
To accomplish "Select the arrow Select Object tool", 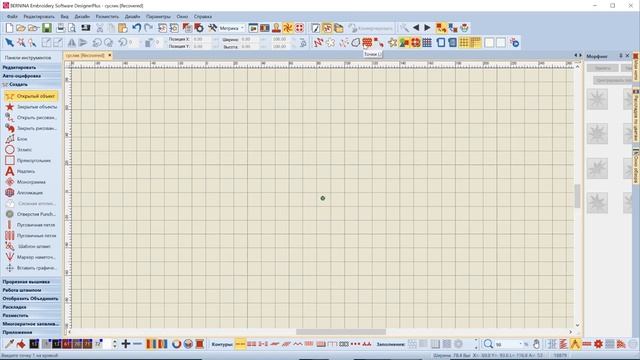I will 9,42.
